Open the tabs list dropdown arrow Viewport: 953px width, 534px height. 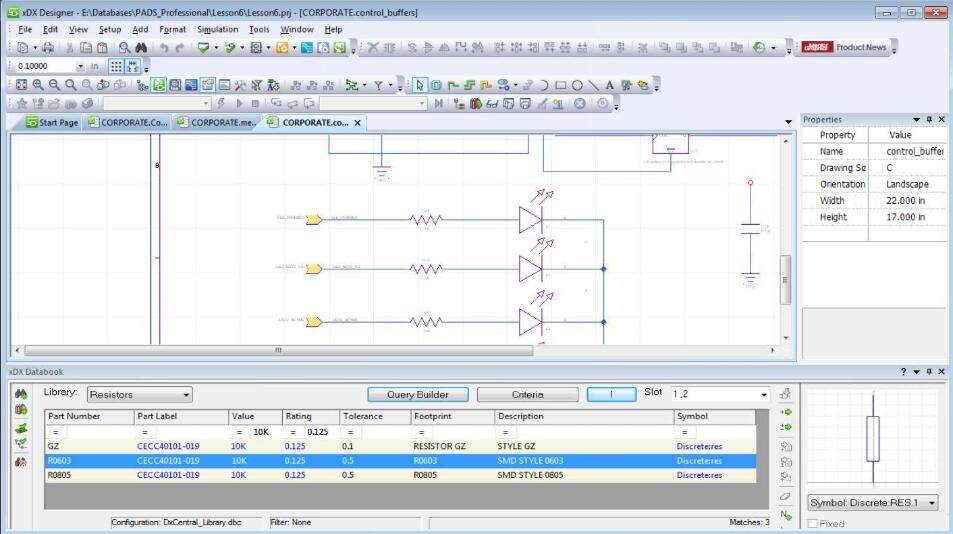(788, 122)
